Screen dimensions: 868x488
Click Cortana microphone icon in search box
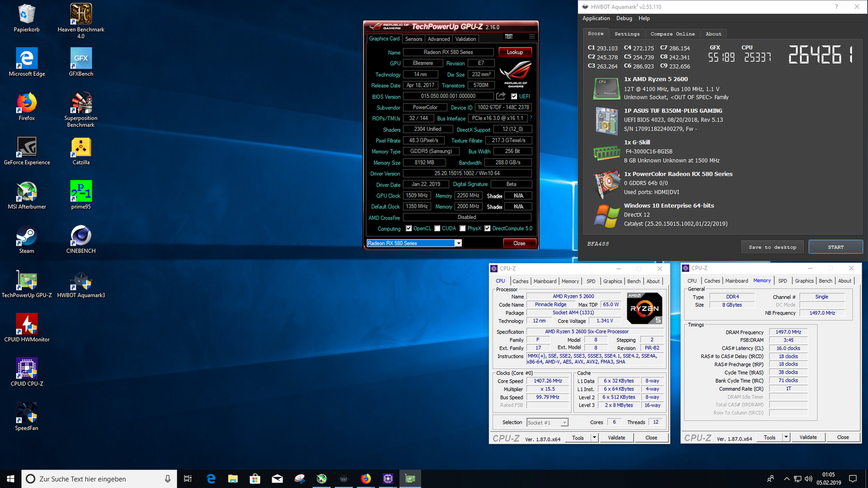(167, 479)
